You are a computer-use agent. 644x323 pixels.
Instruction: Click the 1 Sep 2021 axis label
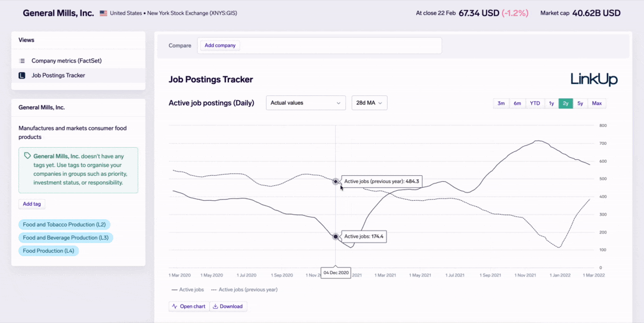(490, 275)
